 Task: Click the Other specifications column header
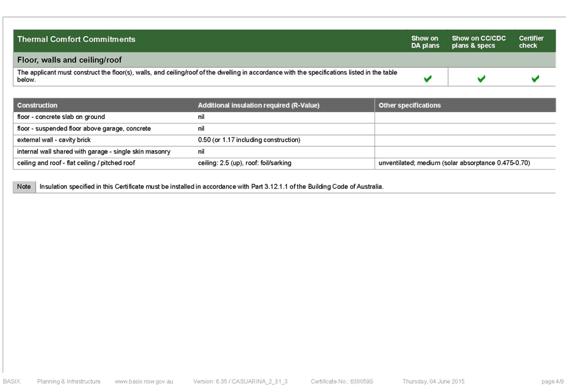[410, 105]
